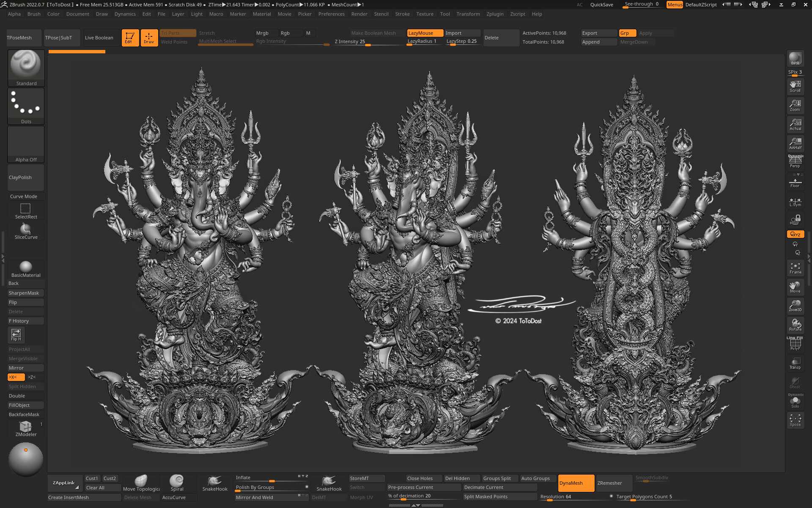
Task: Click the QuickSave button
Action: pos(601,5)
